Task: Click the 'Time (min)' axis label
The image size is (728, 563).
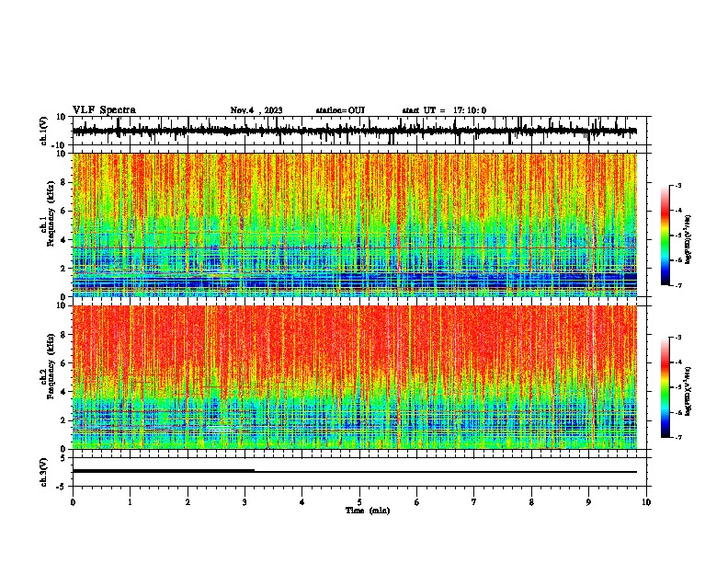Action: [x=368, y=511]
